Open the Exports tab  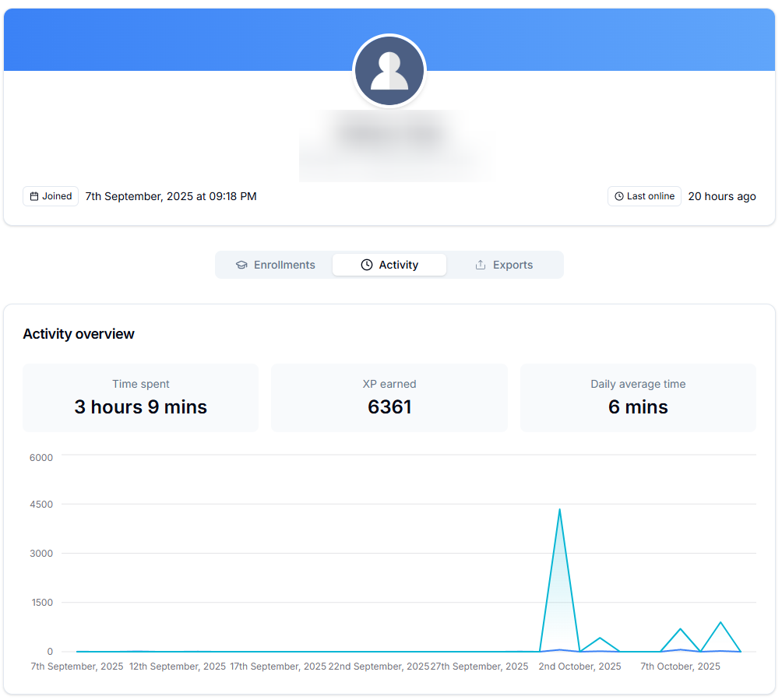[x=505, y=265]
